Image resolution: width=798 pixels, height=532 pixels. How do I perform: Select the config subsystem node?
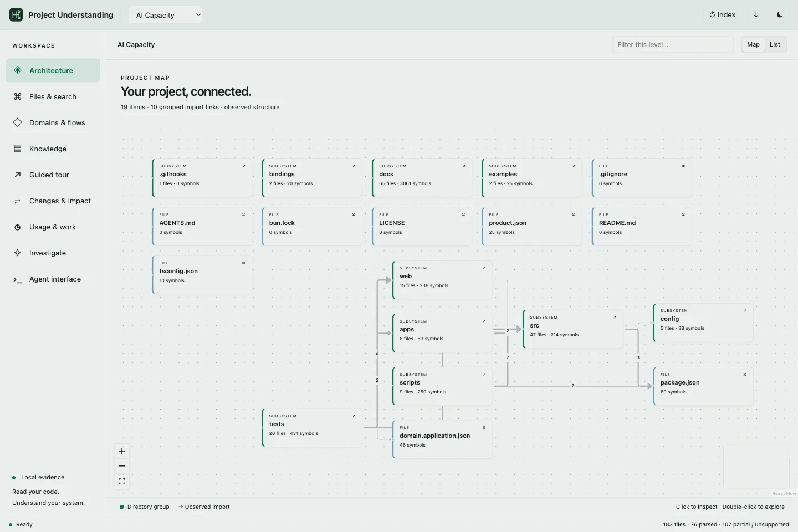coord(703,323)
